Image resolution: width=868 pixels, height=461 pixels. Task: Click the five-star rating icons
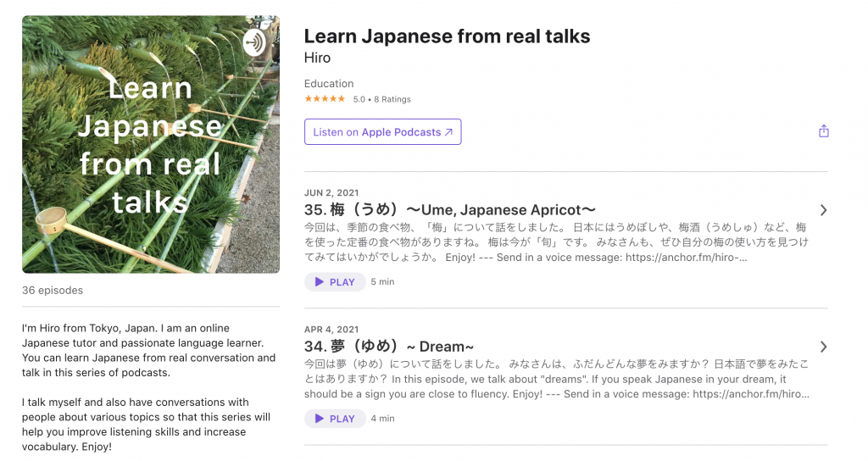click(325, 99)
